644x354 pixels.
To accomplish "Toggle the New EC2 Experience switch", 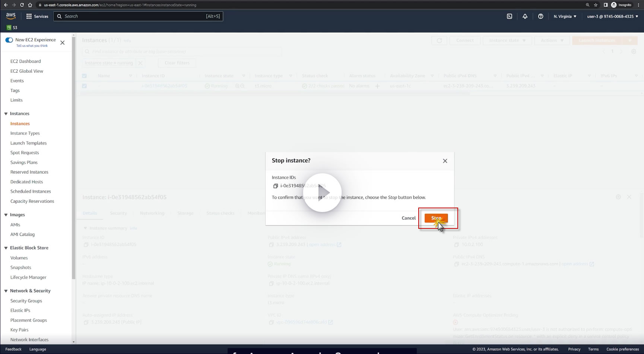I will tap(9, 40).
